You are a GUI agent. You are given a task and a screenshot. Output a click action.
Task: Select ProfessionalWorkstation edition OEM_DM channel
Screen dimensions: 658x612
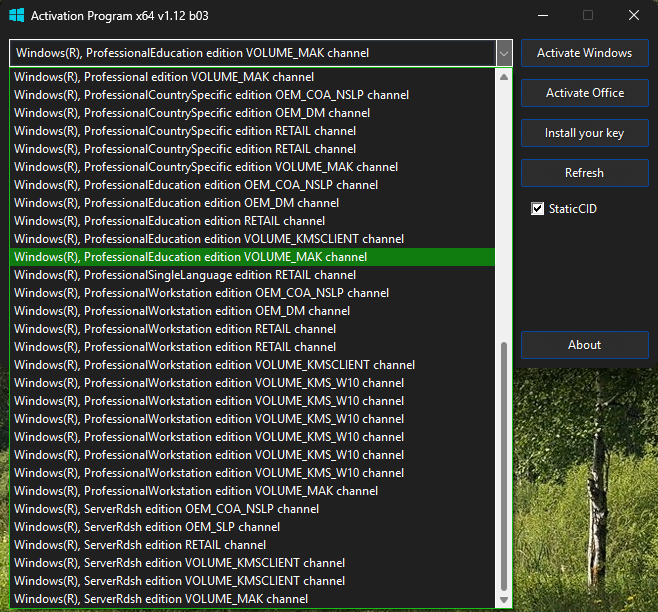[x=252, y=311]
